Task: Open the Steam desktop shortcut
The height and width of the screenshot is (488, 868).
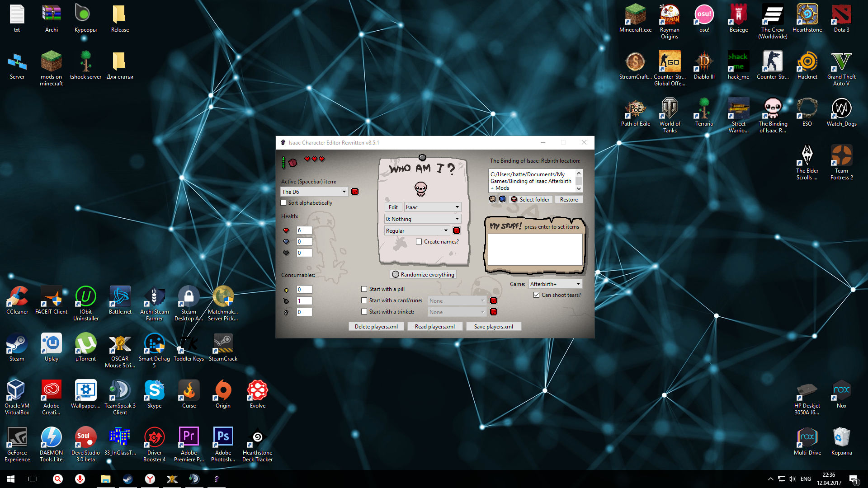Action: pos(17,347)
